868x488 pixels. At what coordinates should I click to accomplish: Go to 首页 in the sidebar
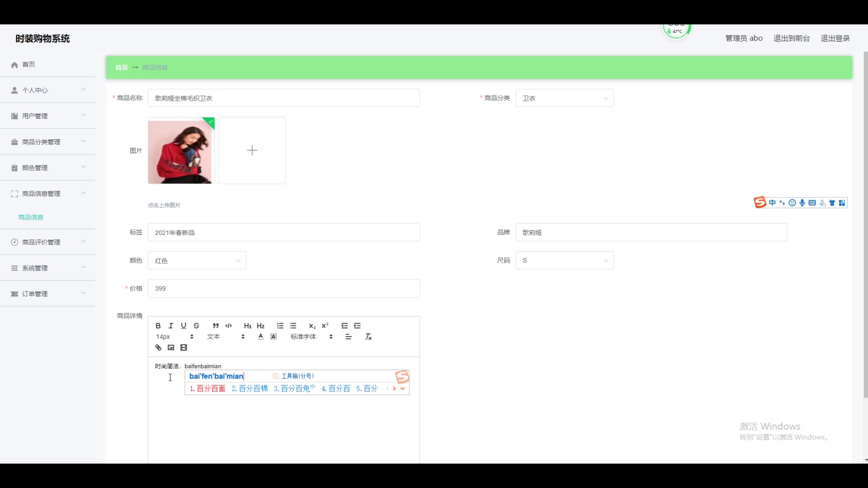tap(47, 64)
